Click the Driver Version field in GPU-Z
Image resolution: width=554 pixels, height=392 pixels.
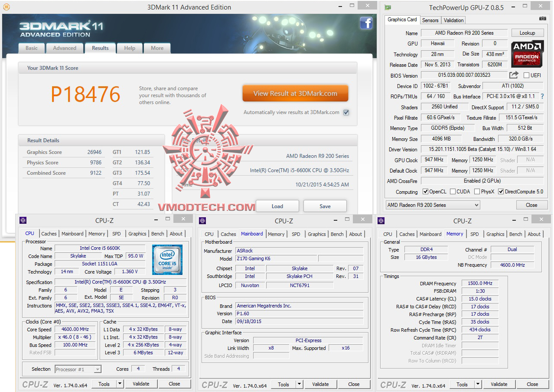(x=482, y=149)
